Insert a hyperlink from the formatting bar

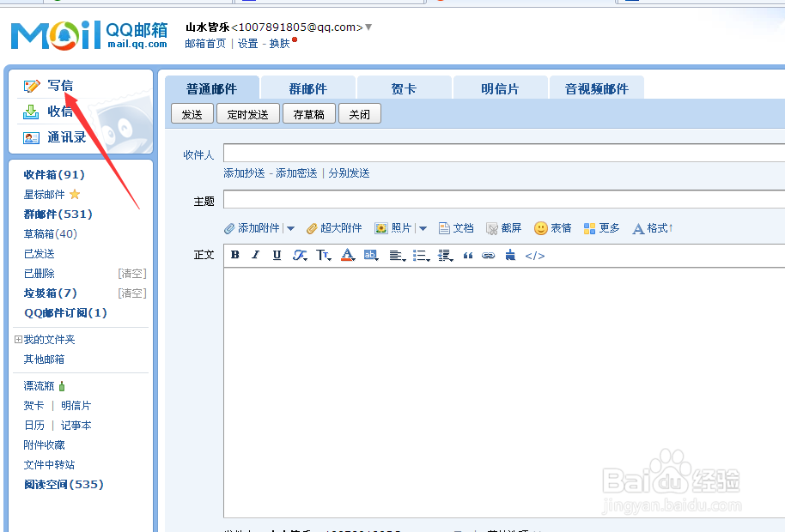[488, 255]
